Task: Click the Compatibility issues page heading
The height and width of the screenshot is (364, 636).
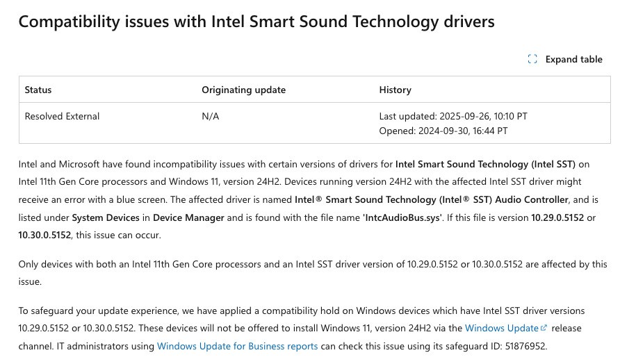Action: [x=256, y=22]
